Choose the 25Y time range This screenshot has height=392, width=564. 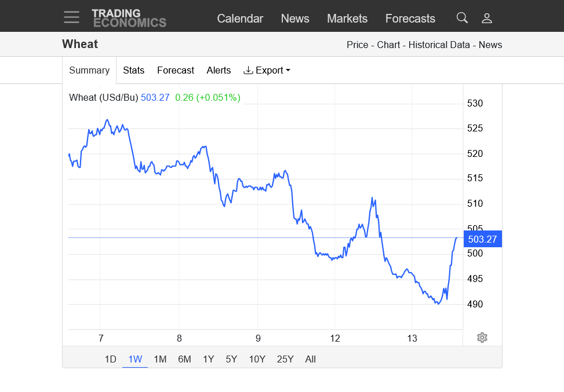point(285,359)
